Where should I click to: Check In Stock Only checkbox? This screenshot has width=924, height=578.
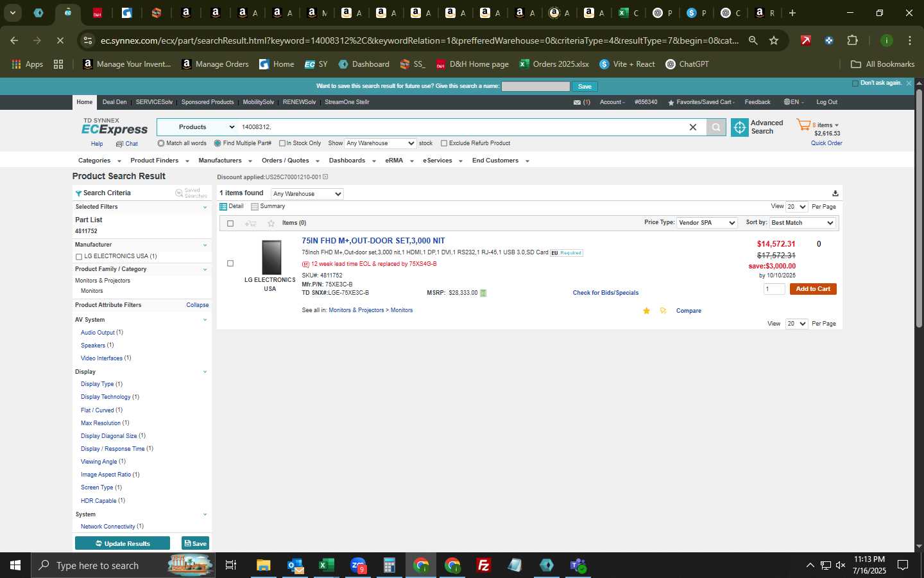282,143
